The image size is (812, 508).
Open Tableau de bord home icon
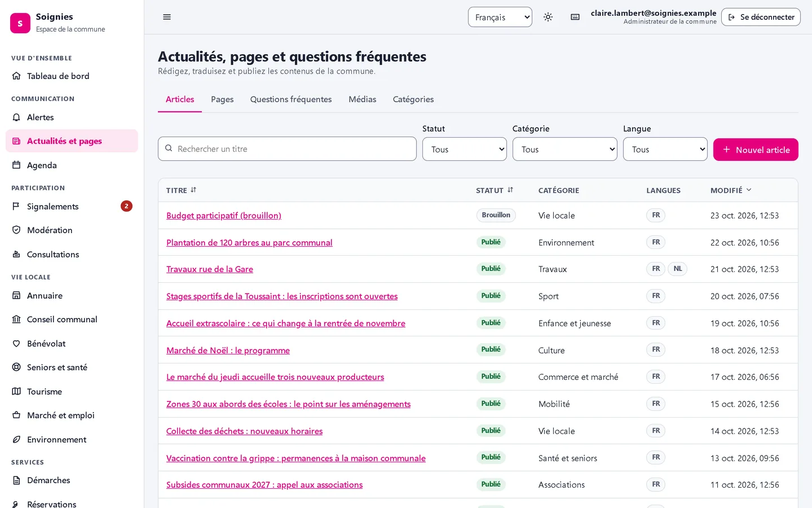coord(16,76)
